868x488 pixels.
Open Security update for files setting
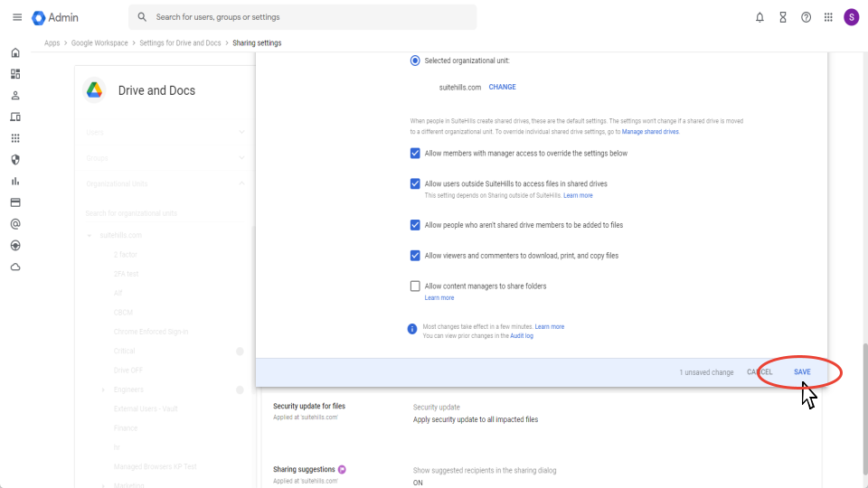tap(542, 413)
